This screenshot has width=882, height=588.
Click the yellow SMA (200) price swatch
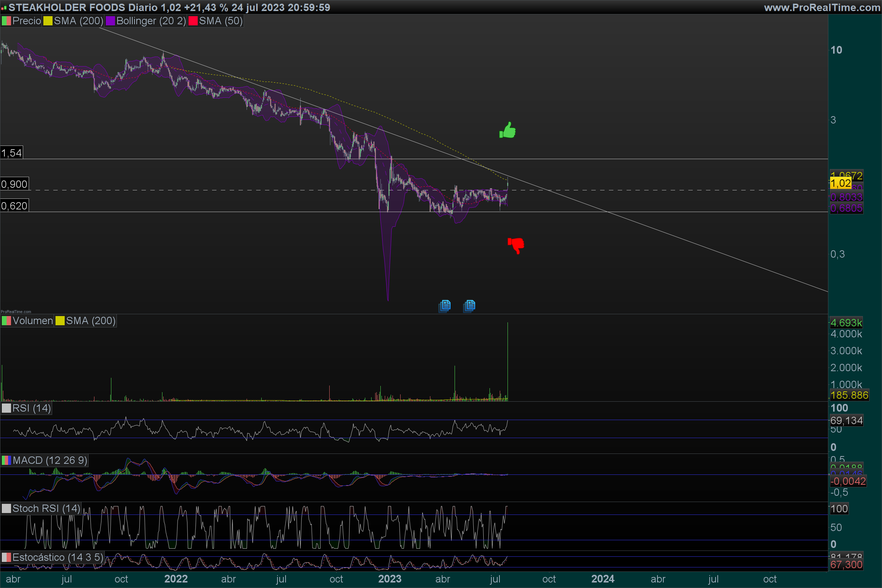(x=48, y=21)
